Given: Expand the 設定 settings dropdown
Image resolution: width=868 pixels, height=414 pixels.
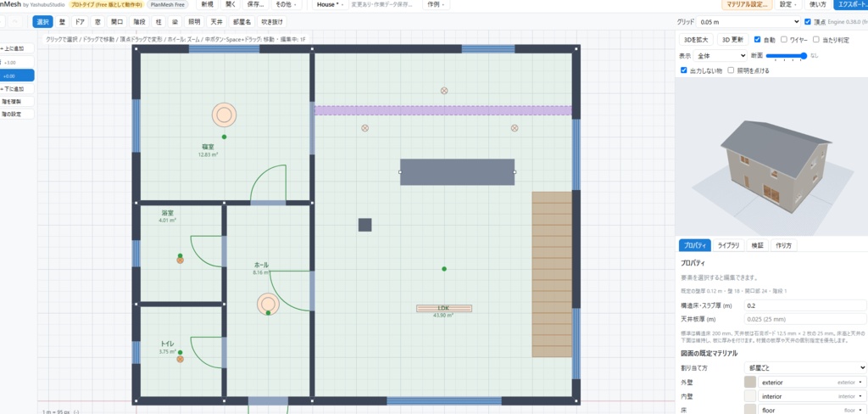Looking at the screenshot, I should (788, 4).
